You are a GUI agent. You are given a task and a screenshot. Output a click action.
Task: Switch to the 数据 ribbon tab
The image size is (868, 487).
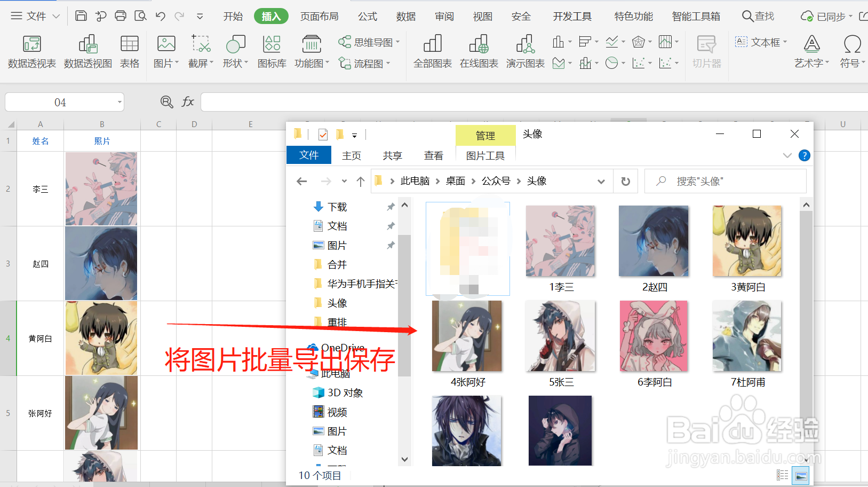pyautogui.click(x=406, y=17)
